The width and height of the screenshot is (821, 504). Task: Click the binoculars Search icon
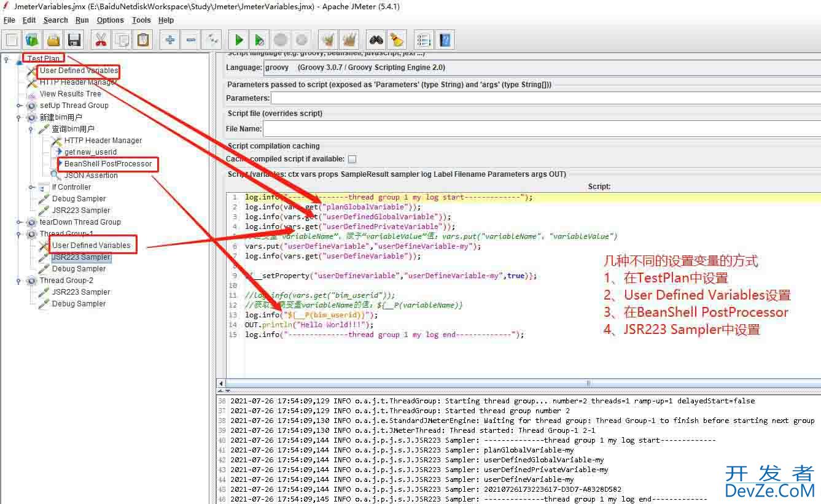pyautogui.click(x=376, y=41)
